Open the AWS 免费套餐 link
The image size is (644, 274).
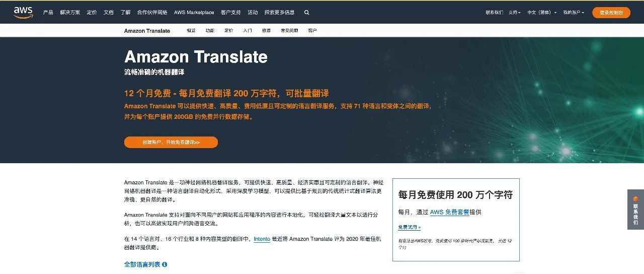click(x=449, y=213)
